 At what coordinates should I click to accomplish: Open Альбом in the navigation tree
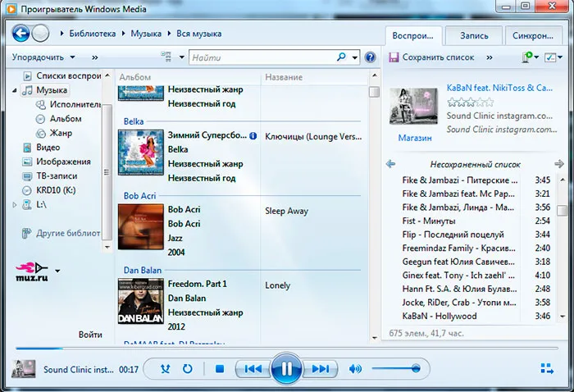tap(58, 119)
